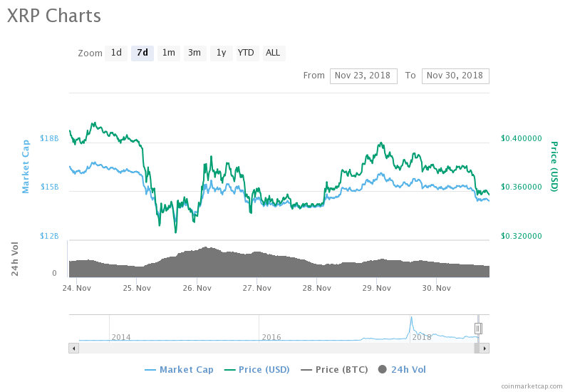
Task: Click the 2016 marker in the navigator
Action: [x=271, y=337]
